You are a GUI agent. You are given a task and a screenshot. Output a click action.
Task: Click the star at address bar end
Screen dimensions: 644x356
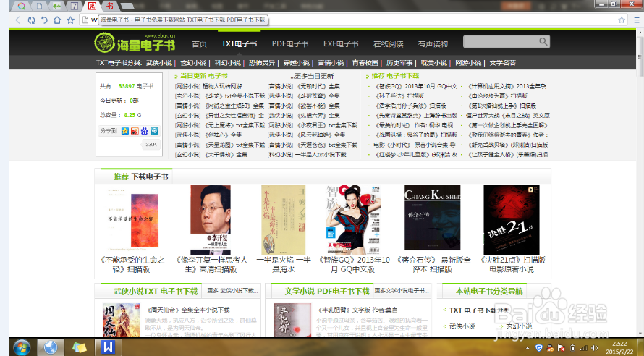(622, 20)
